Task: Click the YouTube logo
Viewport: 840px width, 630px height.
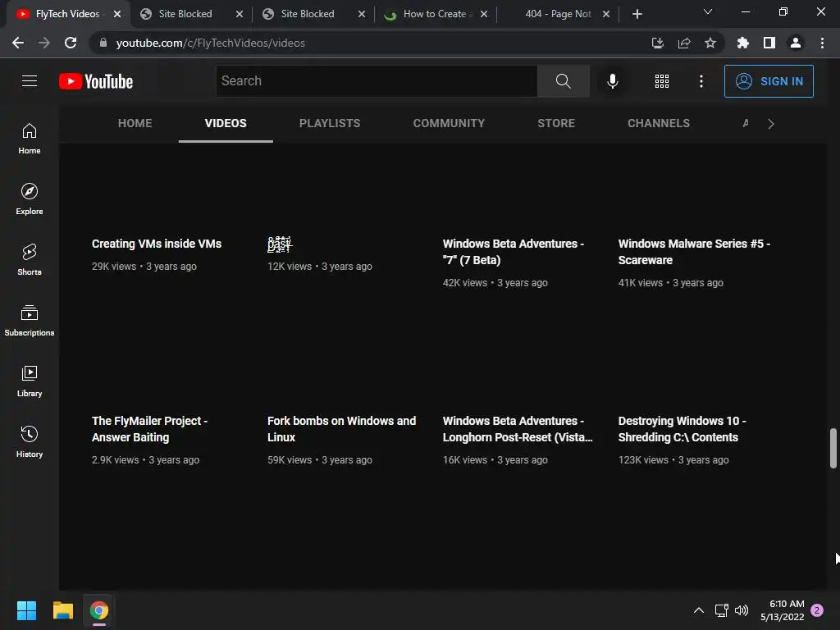Action: (x=96, y=81)
